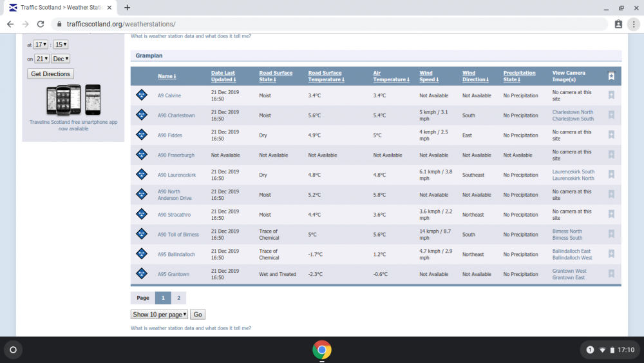Open the Show 10 per page dropdown

coord(159,315)
